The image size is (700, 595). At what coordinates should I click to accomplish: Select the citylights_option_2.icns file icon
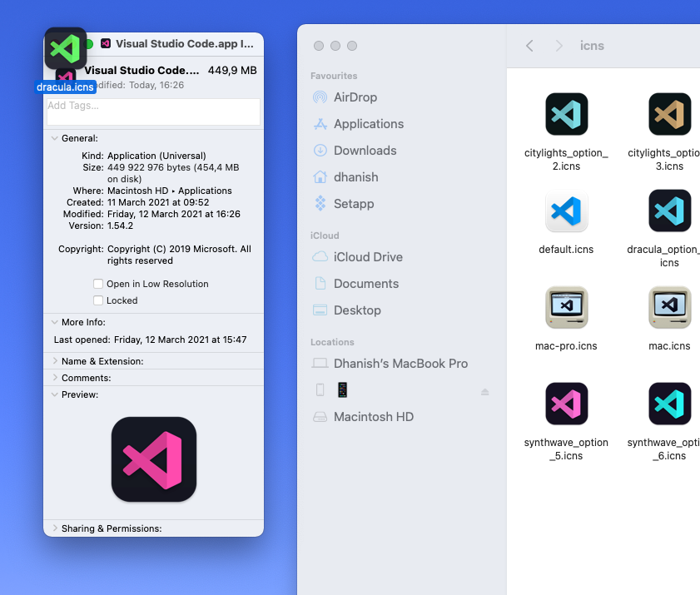[x=566, y=114]
